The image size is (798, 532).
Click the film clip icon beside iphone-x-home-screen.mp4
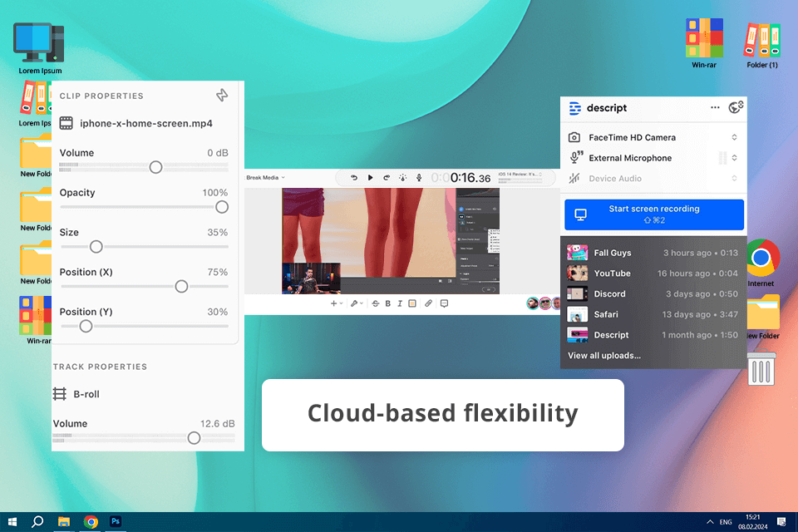(x=66, y=123)
